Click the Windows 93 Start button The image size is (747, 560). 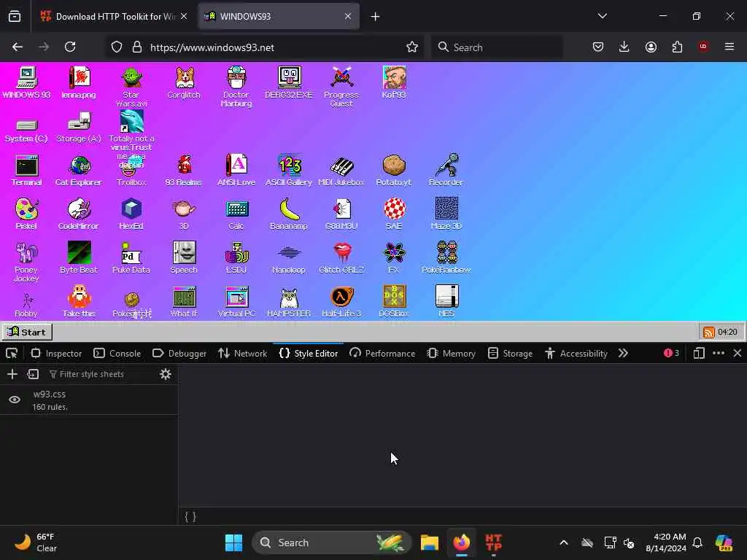coord(27,332)
